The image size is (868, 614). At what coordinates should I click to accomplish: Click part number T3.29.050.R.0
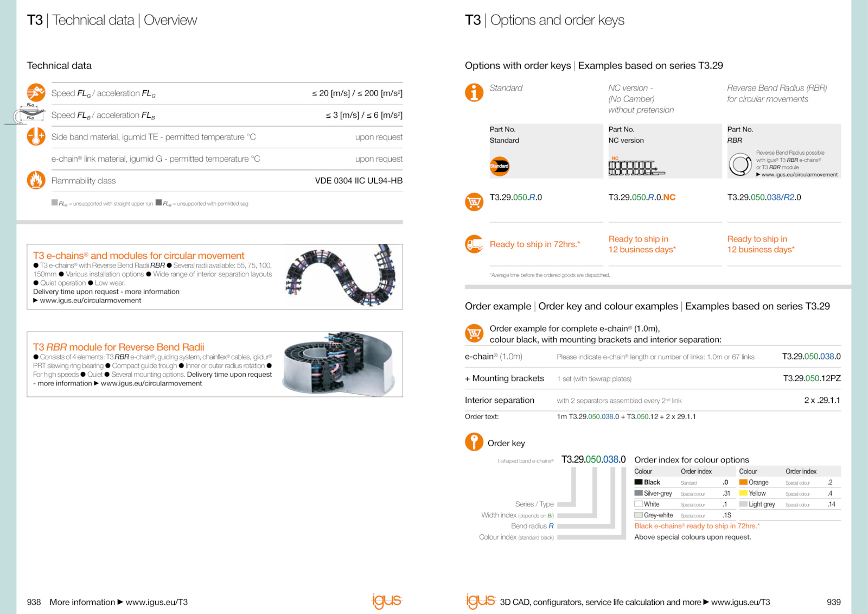click(515, 198)
